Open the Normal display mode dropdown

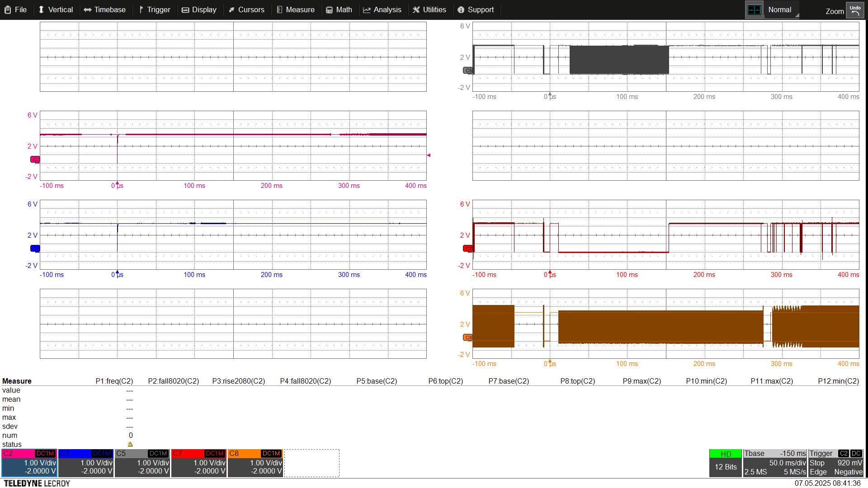(x=782, y=10)
